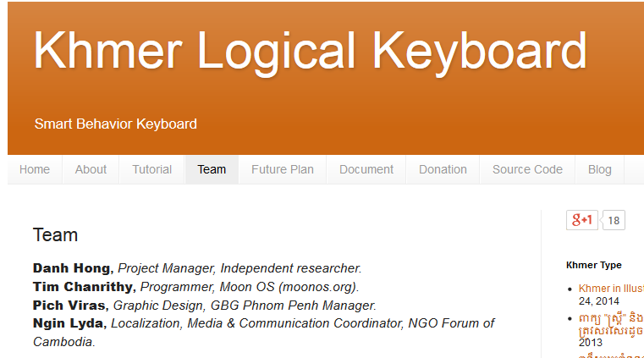Open the Blog tab
The width and height of the screenshot is (644, 358).
click(x=599, y=169)
